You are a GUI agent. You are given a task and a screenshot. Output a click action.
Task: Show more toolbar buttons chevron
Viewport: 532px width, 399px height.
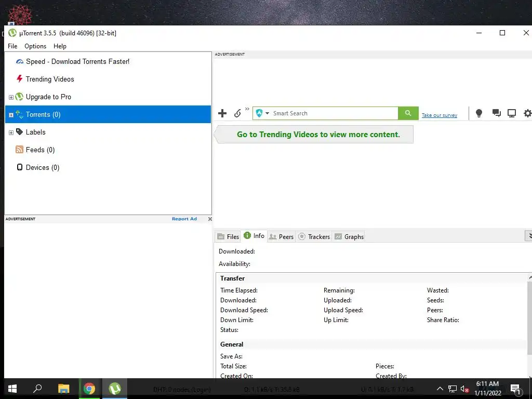(247, 109)
